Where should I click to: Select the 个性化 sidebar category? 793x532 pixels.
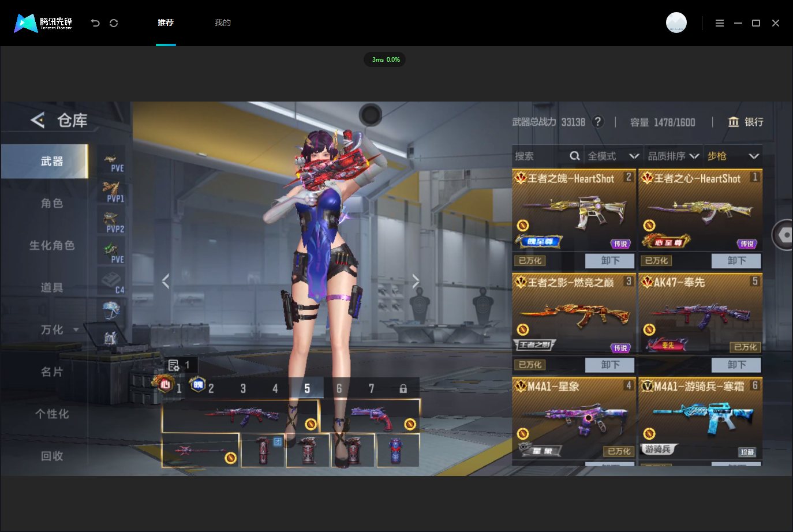[52, 414]
